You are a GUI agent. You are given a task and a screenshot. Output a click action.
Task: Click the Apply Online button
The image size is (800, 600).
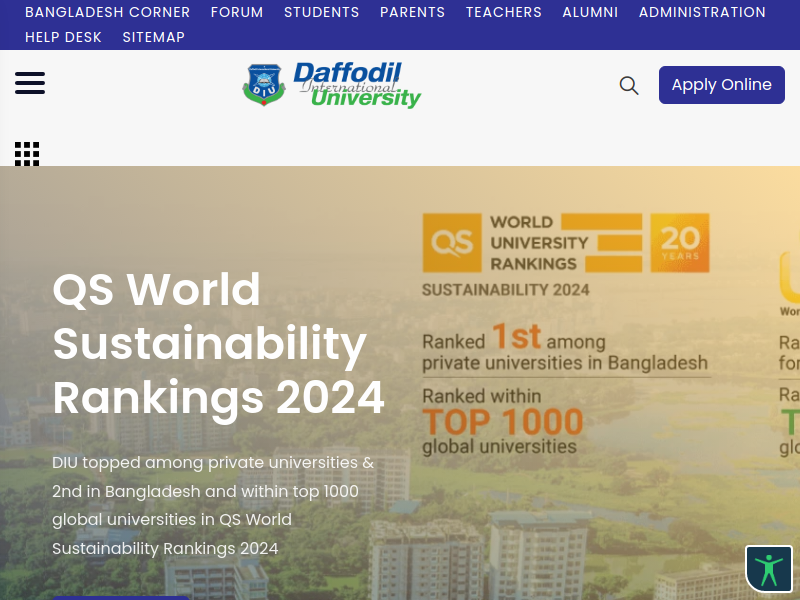pos(722,85)
